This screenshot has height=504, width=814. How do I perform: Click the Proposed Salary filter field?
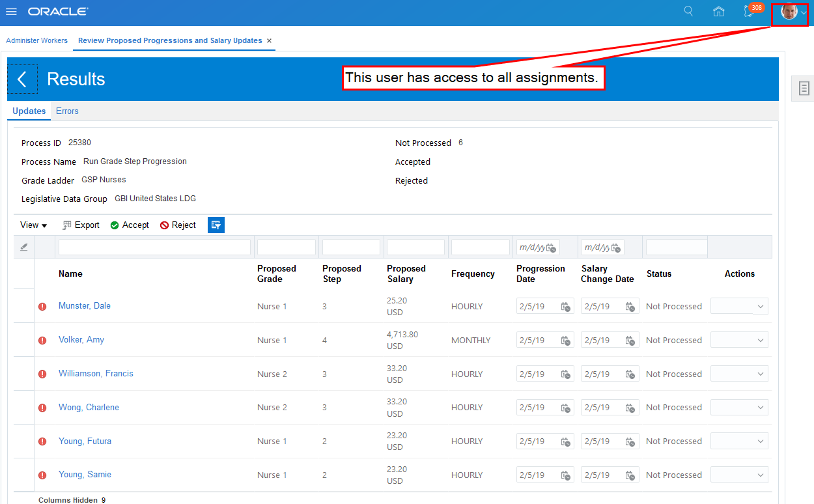click(415, 247)
